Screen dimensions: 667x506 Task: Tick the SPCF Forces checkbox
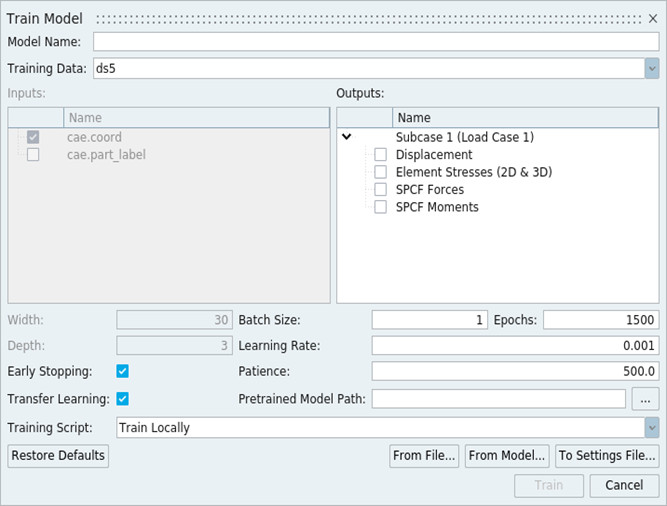[x=380, y=189]
